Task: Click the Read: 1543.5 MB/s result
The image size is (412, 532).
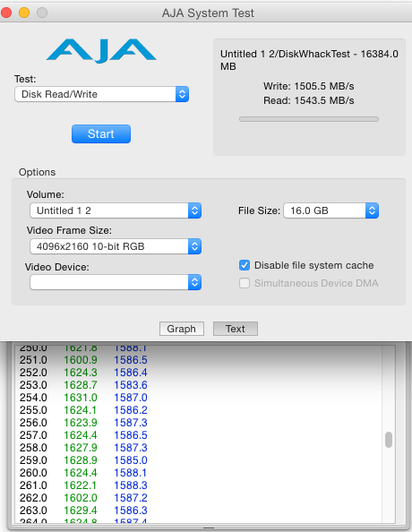Action: (308, 100)
